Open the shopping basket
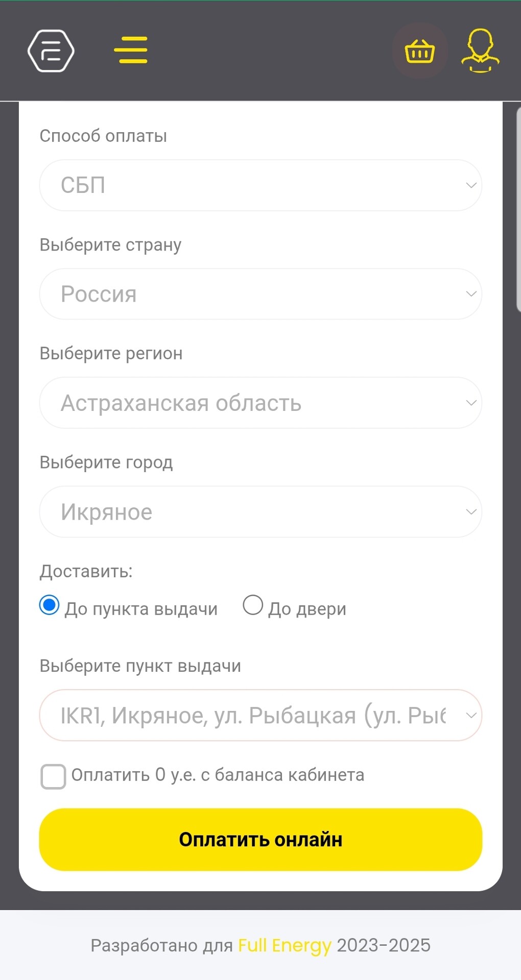 (419, 51)
